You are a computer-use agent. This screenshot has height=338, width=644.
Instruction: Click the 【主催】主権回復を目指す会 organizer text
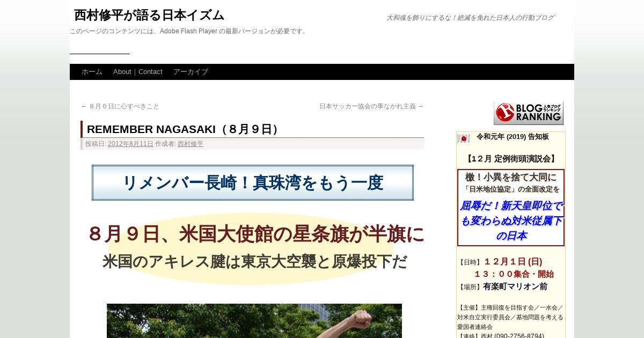click(x=510, y=317)
